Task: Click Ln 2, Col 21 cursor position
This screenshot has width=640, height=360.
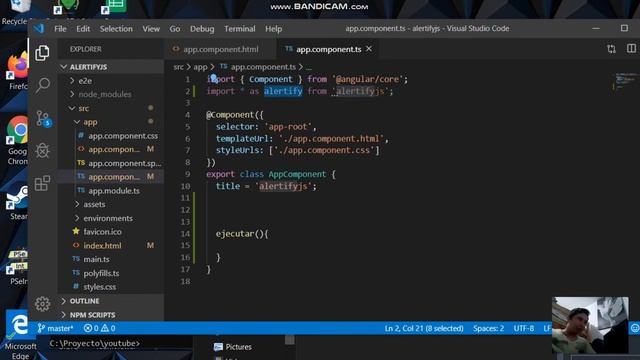Action: [x=424, y=328]
